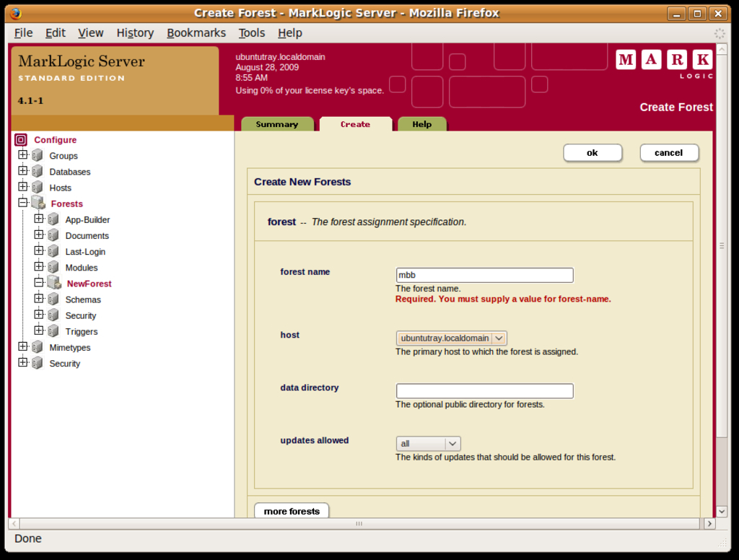Click the Documents forest icon
The image size is (739, 560).
[x=53, y=236]
